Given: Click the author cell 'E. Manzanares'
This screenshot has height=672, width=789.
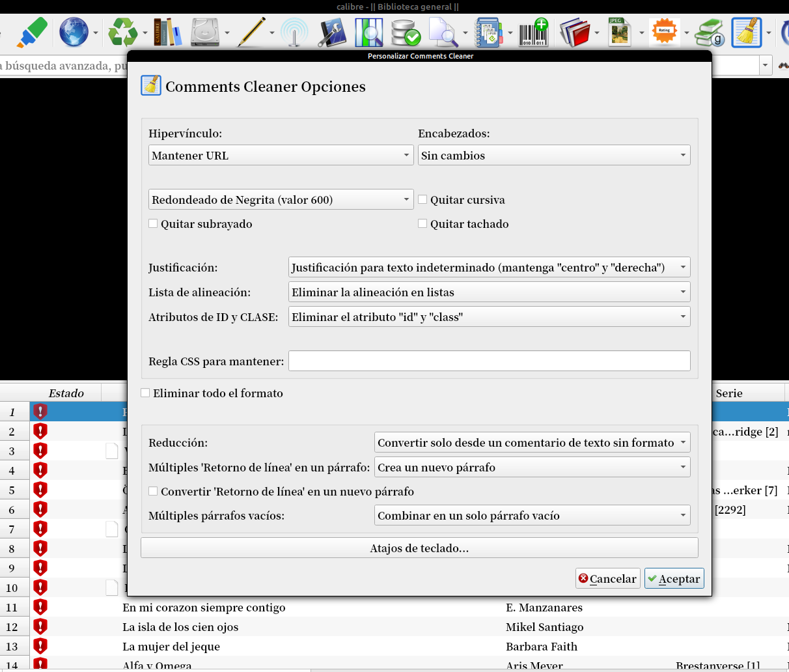Looking at the screenshot, I should (x=544, y=607).
